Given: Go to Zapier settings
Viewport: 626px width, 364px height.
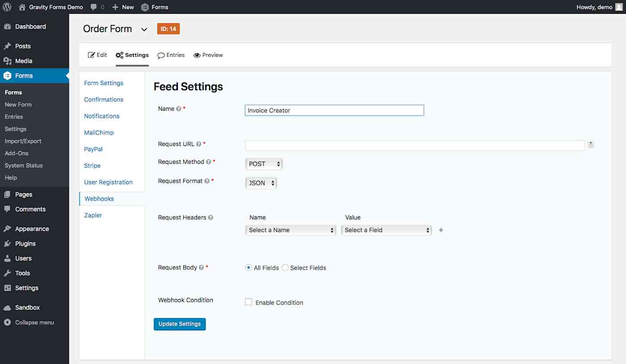Looking at the screenshot, I should tap(93, 215).
